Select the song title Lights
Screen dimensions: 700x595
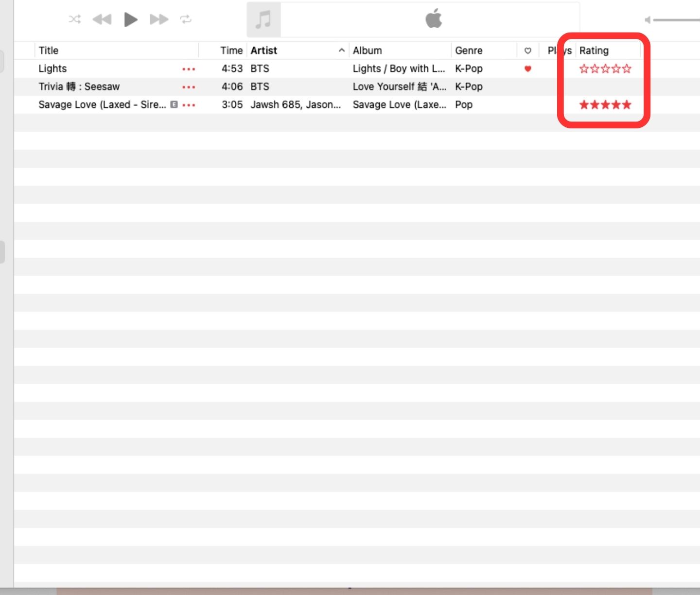(x=52, y=69)
